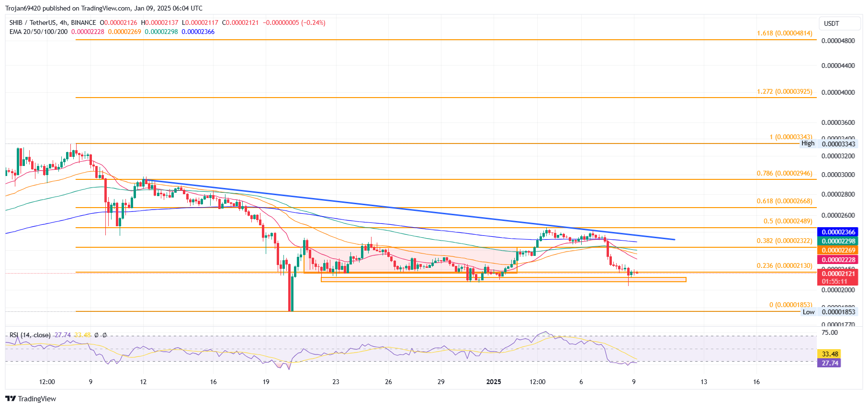
Task: Select the 1.272 (0.00003925) Fibonacci label
Action: pyautogui.click(x=784, y=91)
